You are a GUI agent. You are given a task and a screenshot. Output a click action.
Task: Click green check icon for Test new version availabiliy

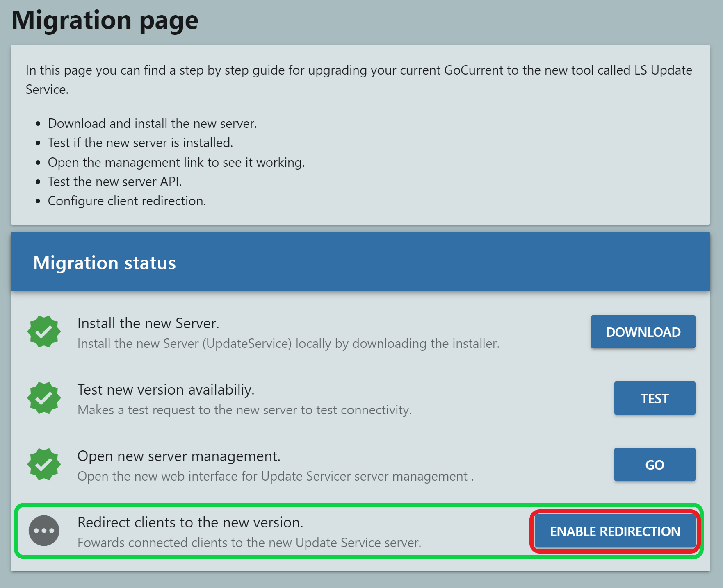[x=44, y=398]
